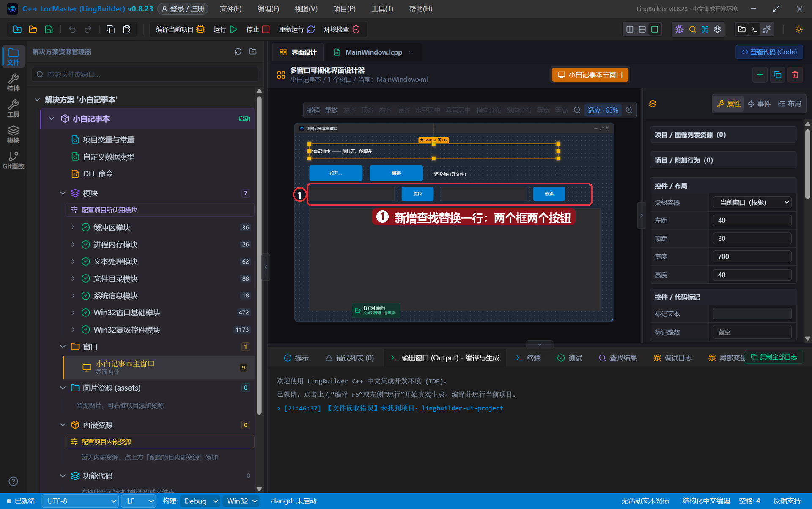812x509 pixels.
Task: Open the UTF-8 encoding dropdown
Action: pos(80,501)
